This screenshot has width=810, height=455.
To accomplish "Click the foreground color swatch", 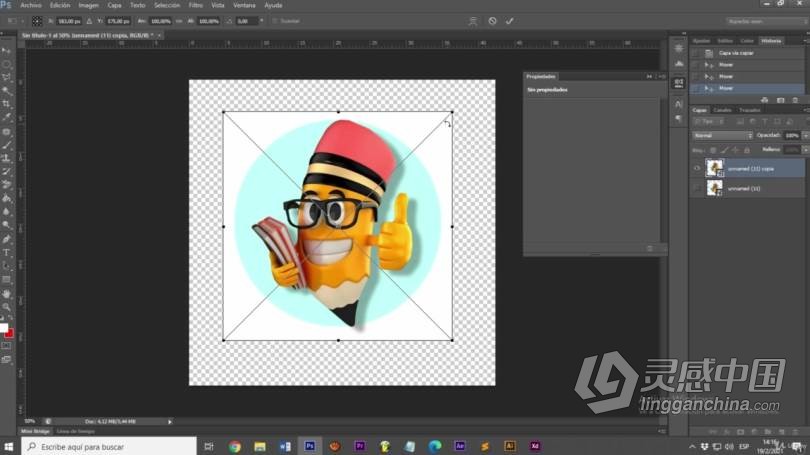I will (4, 328).
